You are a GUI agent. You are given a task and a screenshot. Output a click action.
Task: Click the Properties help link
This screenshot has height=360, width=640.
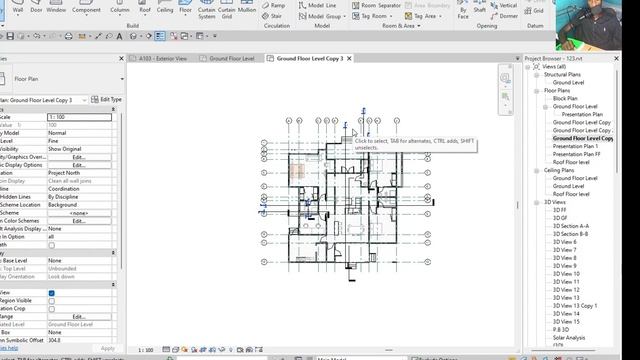click(9, 348)
